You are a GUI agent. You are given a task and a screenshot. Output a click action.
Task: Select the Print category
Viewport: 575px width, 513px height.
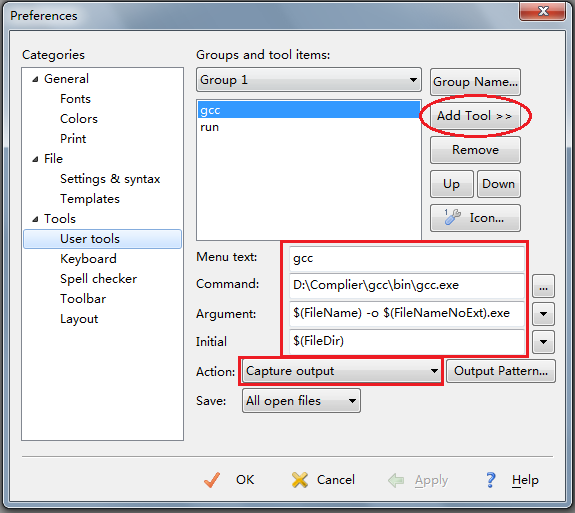[73, 139]
